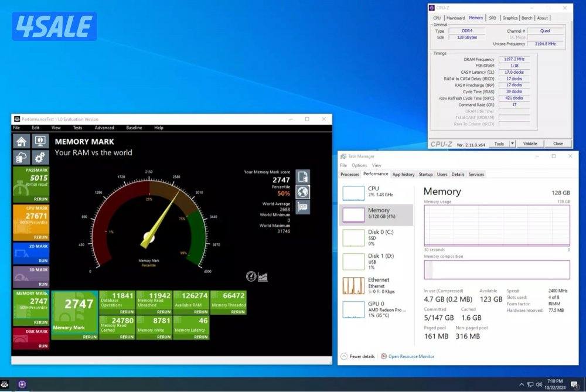Click the Validate button in CPU-Z
The height and width of the screenshot is (392, 586).
click(530, 144)
